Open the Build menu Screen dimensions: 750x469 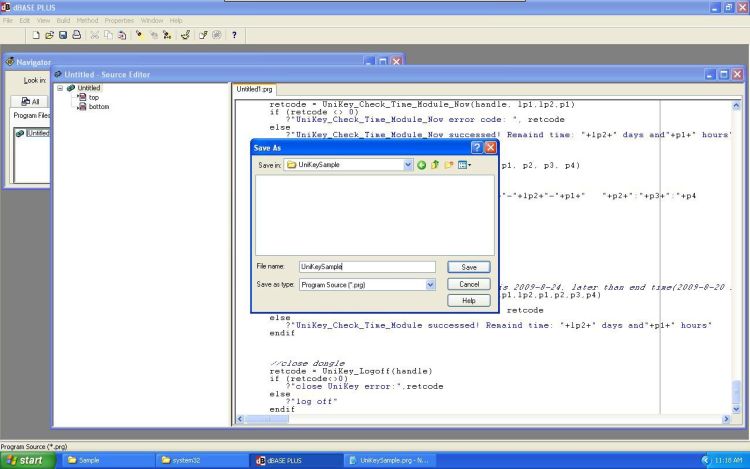(x=63, y=21)
